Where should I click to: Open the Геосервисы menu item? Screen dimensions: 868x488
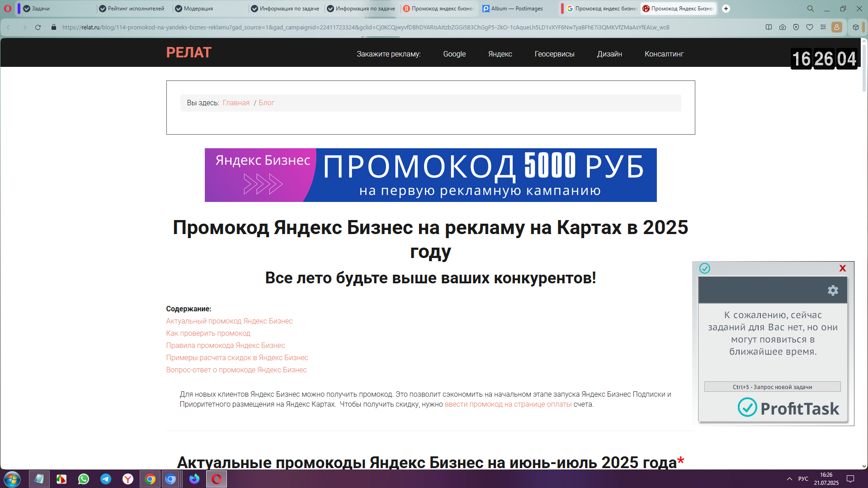[554, 54]
